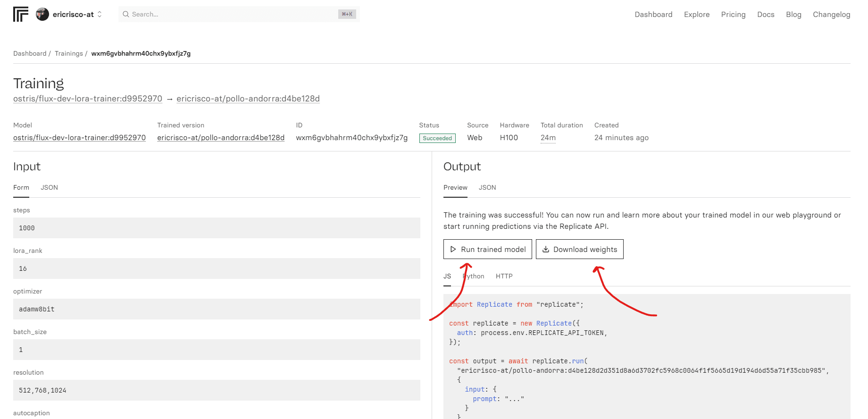Switch Input panel to JSON tab
The height and width of the screenshot is (419, 868).
49,187
